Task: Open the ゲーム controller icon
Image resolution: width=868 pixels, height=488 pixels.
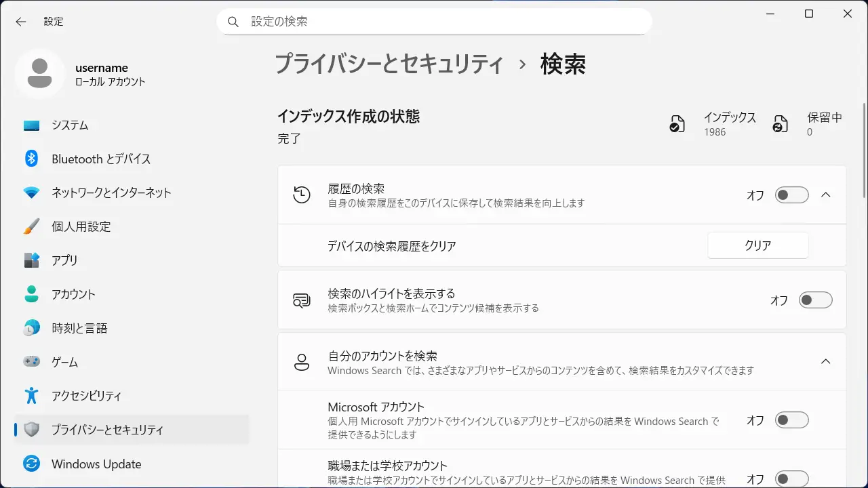Action: tap(31, 362)
